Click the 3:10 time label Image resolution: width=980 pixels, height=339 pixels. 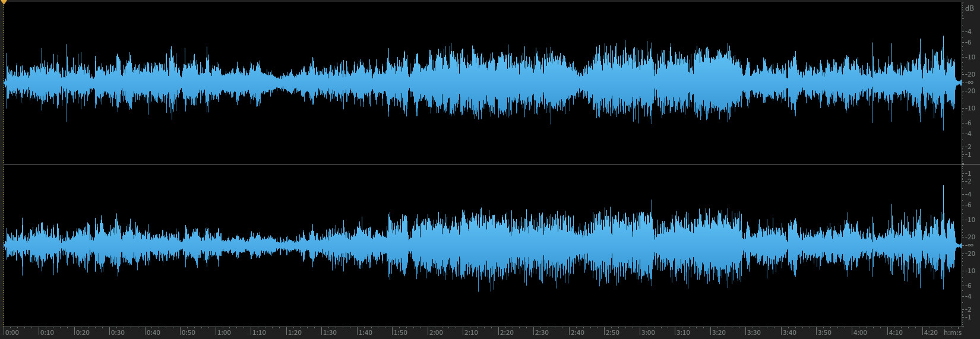(683, 332)
